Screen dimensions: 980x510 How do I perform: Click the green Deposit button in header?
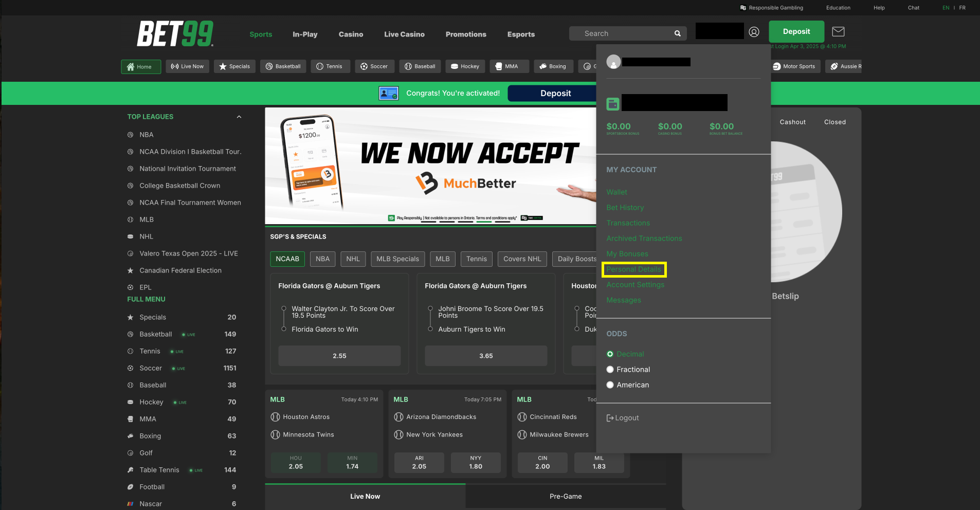point(796,31)
